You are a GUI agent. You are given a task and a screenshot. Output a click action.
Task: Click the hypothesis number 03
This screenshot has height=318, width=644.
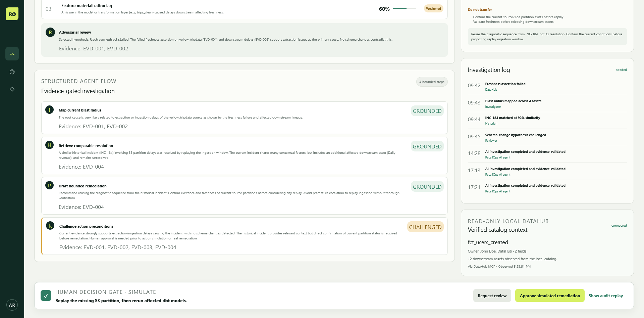49,9
